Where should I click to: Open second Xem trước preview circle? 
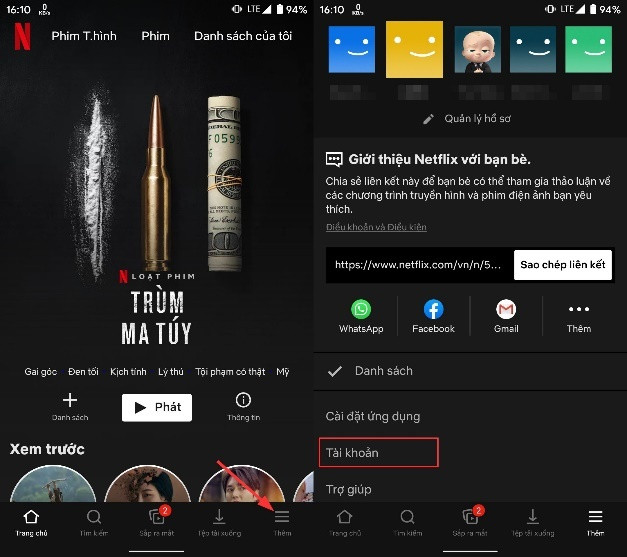[x=148, y=483]
